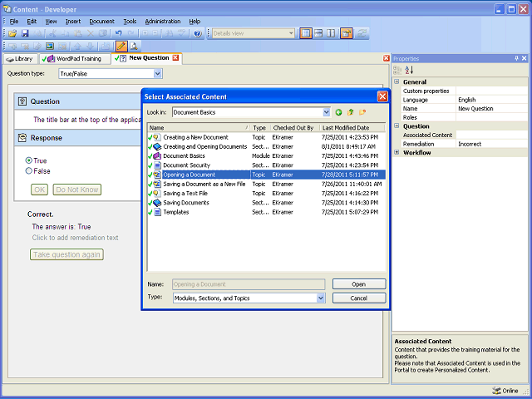
Task: Click the Language property value English
Action: point(492,100)
